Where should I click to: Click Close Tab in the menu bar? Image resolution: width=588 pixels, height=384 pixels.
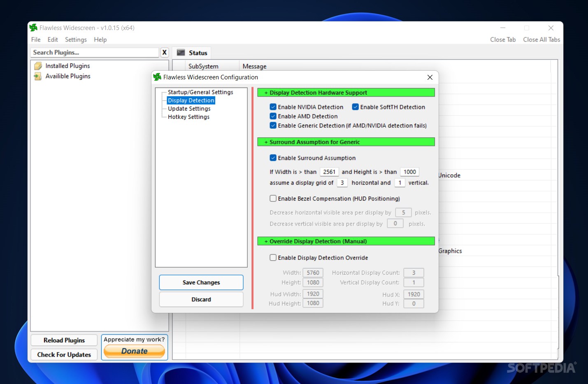(503, 39)
